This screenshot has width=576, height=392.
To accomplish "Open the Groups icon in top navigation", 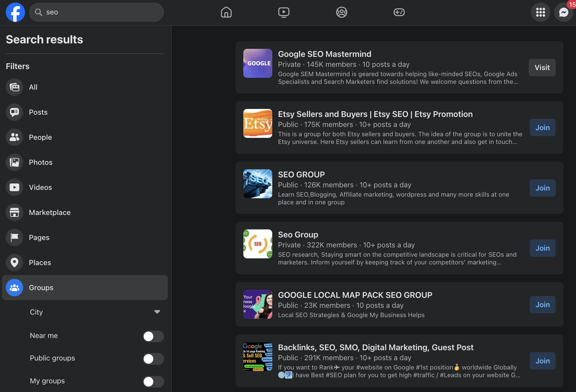I will tap(341, 12).
